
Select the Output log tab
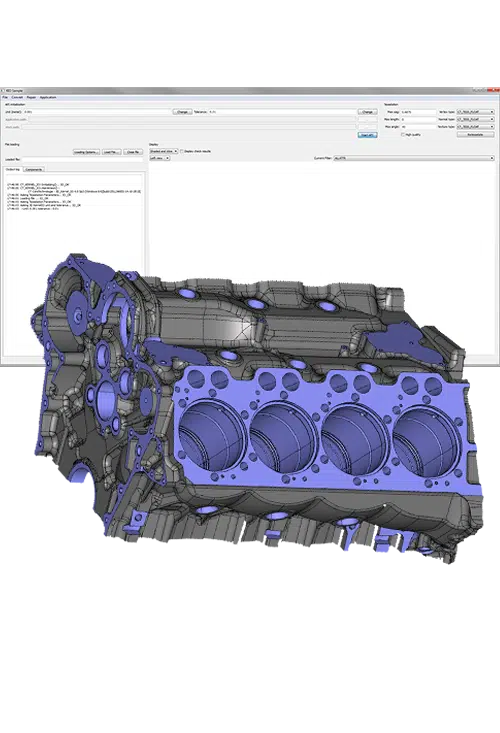click(13, 169)
